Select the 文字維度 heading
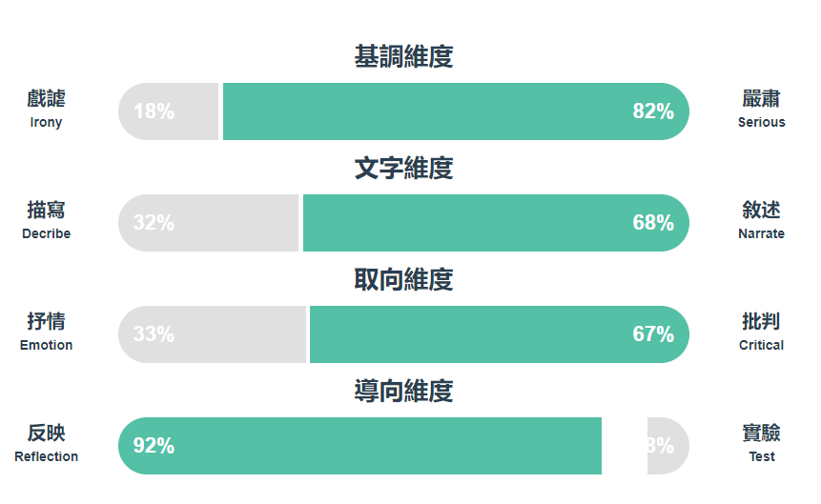 tap(403, 168)
